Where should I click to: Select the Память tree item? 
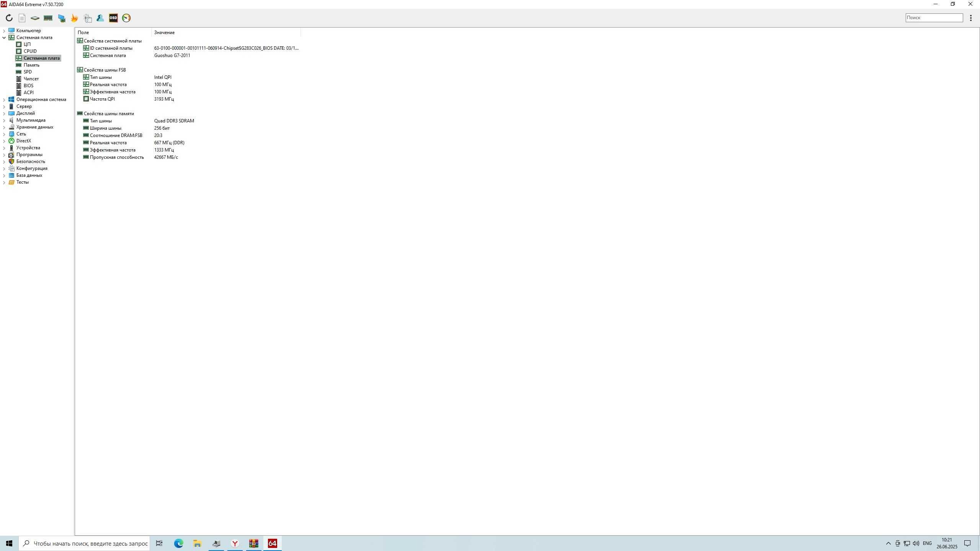click(x=31, y=65)
